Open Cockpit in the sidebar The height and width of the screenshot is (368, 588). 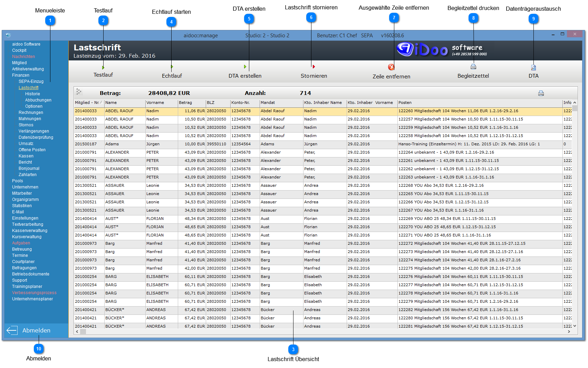pyautogui.click(x=19, y=50)
